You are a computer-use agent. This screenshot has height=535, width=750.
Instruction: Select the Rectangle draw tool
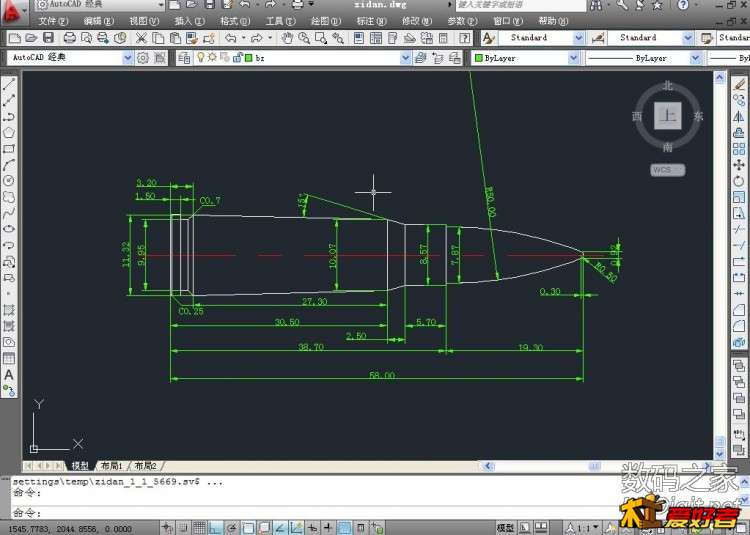(x=9, y=149)
